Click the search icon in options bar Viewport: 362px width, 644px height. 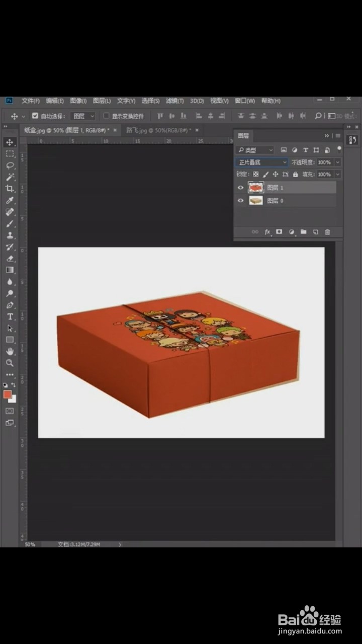318,116
